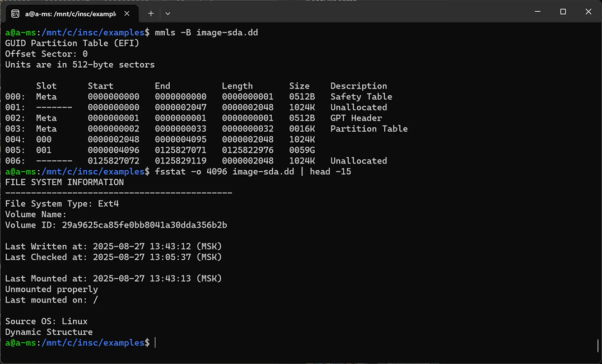Click the 'Description' column header
The width and height of the screenshot is (602, 364).
point(358,86)
